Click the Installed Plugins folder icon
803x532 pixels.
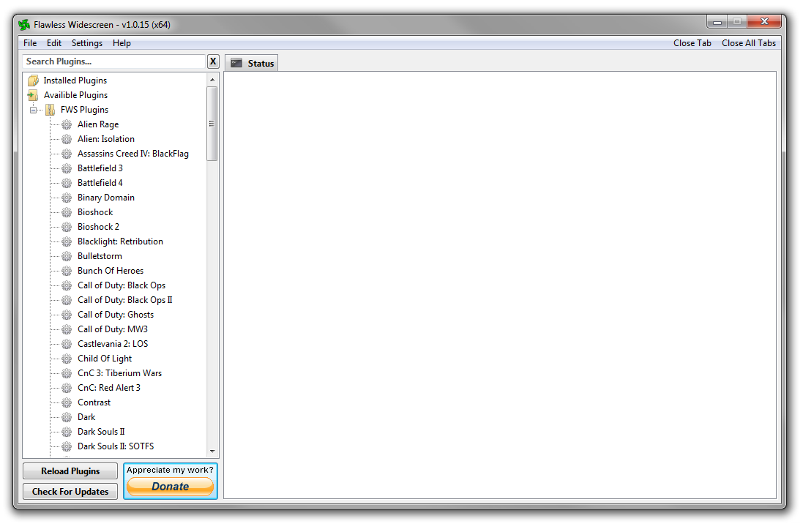[33, 80]
